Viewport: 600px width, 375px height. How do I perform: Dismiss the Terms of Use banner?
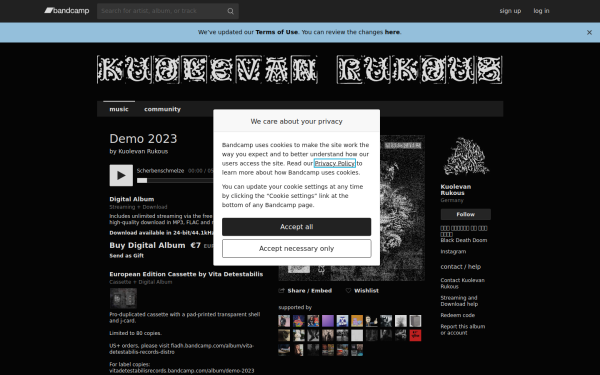pos(589,33)
